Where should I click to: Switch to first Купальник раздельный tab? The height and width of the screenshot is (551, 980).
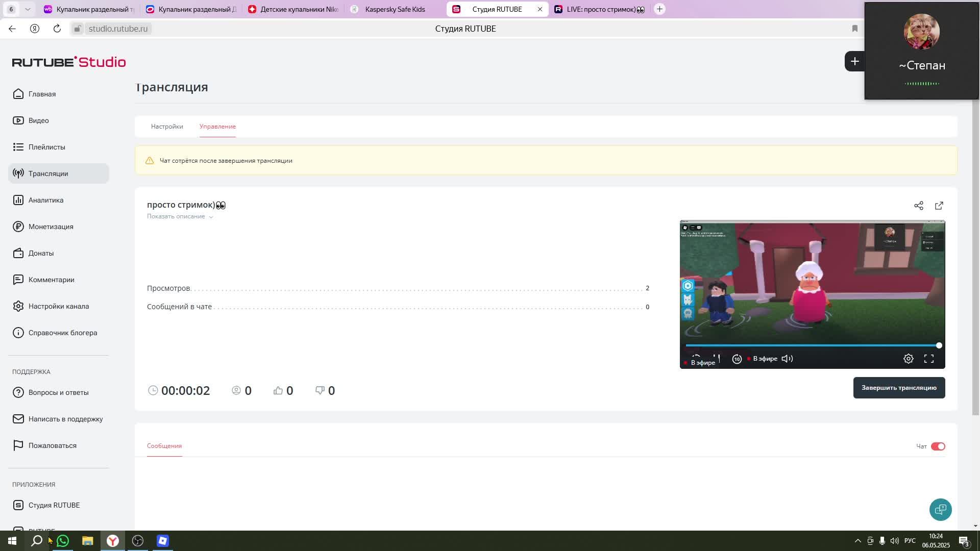pyautogui.click(x=89, y=9)
